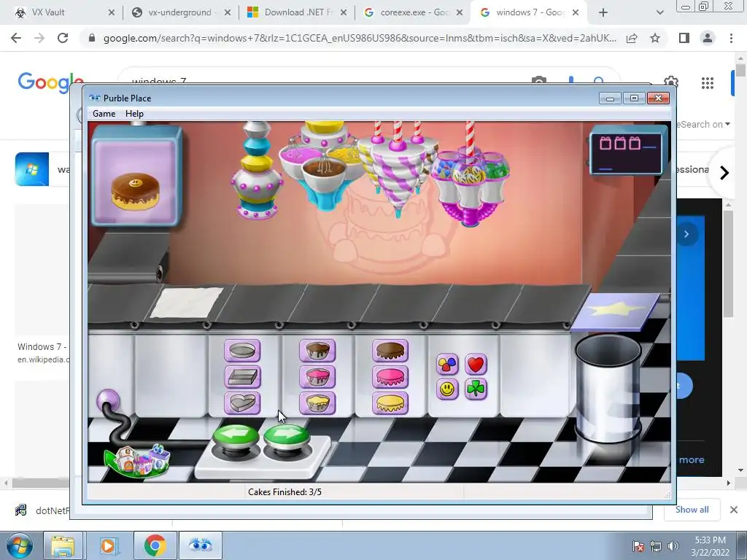Select the round cake pan button
The height and width of the screenshot is (560, 747).
point(242,351)
